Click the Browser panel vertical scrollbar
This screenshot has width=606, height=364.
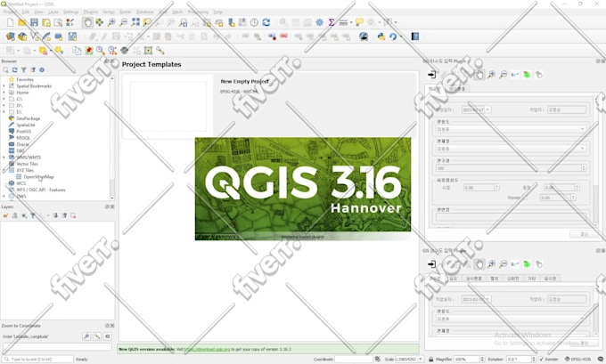[112, 138]
